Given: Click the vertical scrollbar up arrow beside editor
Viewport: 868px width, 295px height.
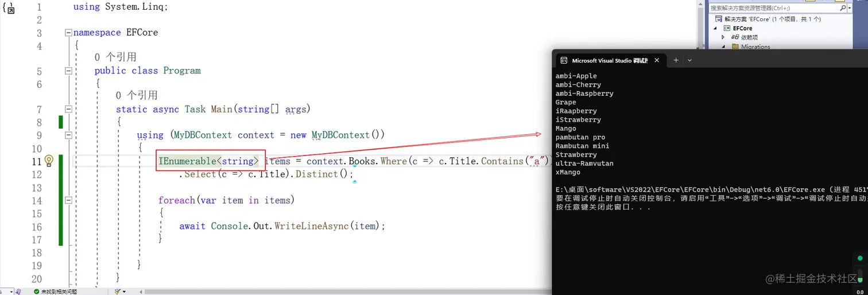Looking at the screenshot, I should pyautogui.click(x=700, y=4).
